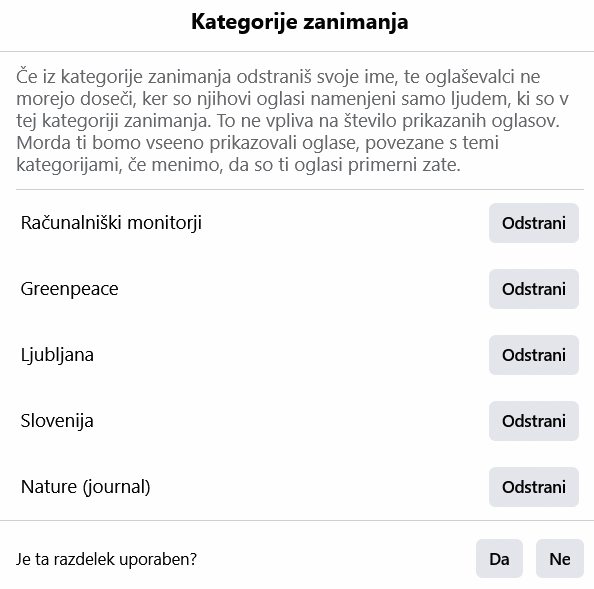
Task: Select the Greenpeace category label
Action: (69, 289)
